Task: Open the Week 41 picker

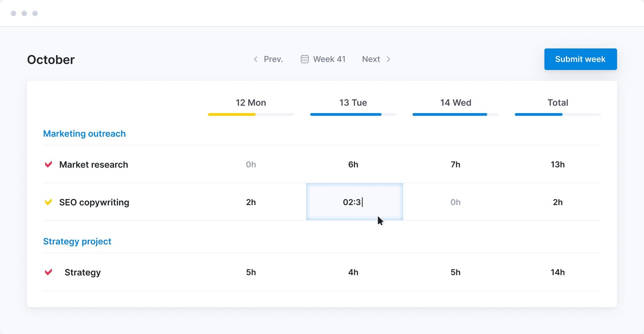Action: tap(329, 59)
